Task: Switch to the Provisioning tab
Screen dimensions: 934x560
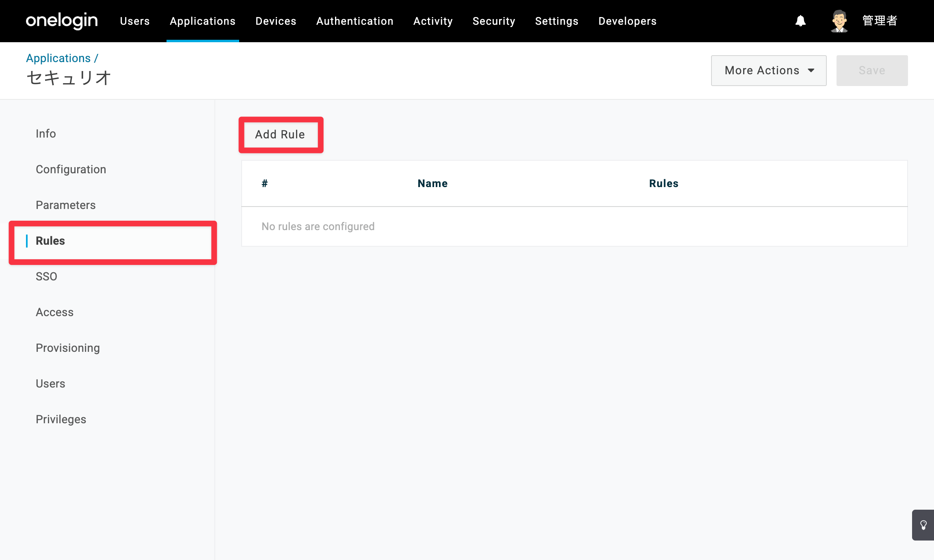Action: pyautogui.click(x=68, y=348)
